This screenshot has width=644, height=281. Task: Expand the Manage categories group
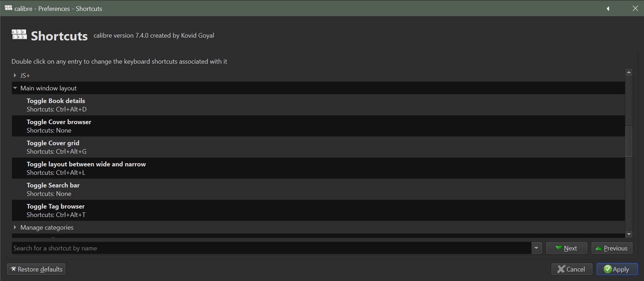click(x=15, y=227)
